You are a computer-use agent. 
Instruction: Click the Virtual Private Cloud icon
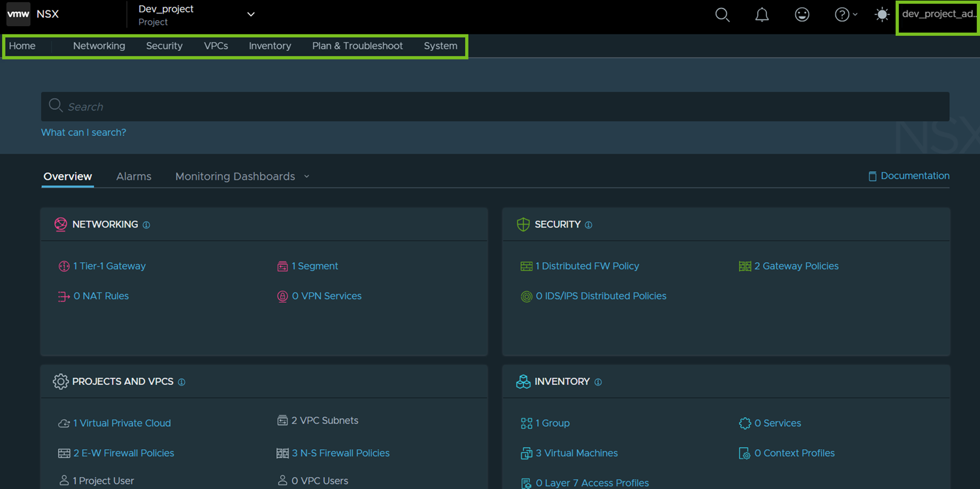[x=64, y=423]
